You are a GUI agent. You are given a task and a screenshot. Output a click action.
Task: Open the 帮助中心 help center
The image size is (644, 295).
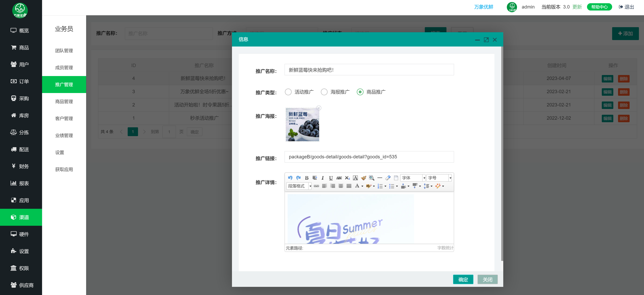click(x=599, y=7)
